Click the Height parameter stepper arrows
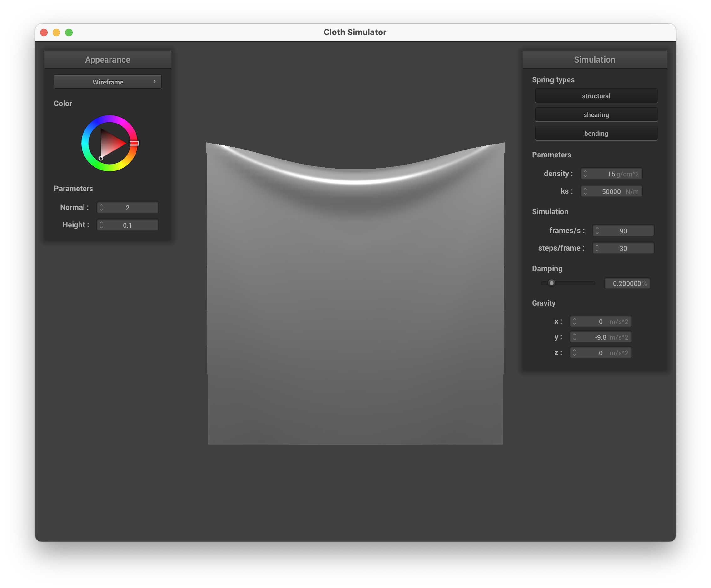Image resolution: width=711 pixels, height=588 pixels. (x=101, y=225)
